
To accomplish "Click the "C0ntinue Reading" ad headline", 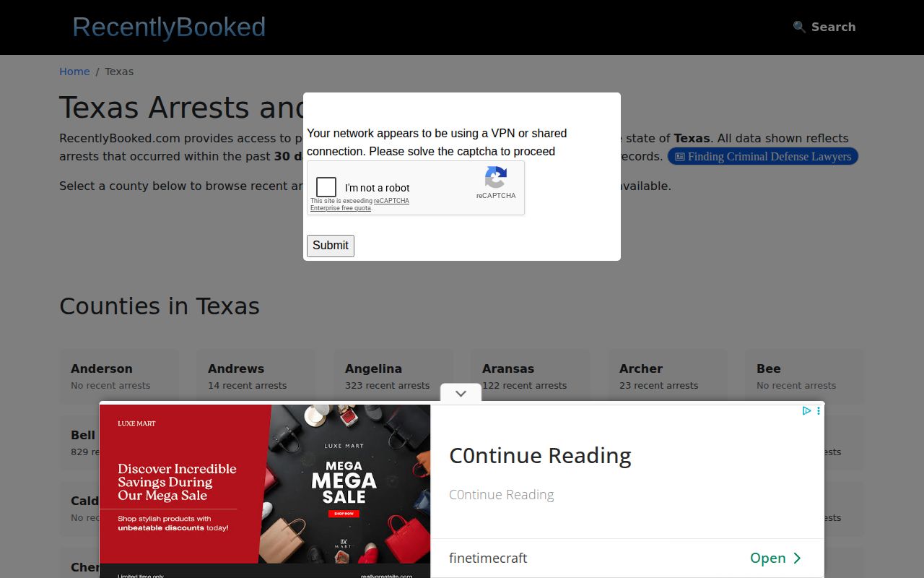I will (x=540, y=456).
